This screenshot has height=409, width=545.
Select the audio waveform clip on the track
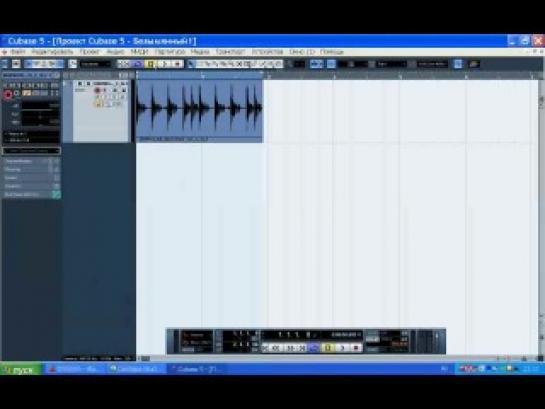200,111
